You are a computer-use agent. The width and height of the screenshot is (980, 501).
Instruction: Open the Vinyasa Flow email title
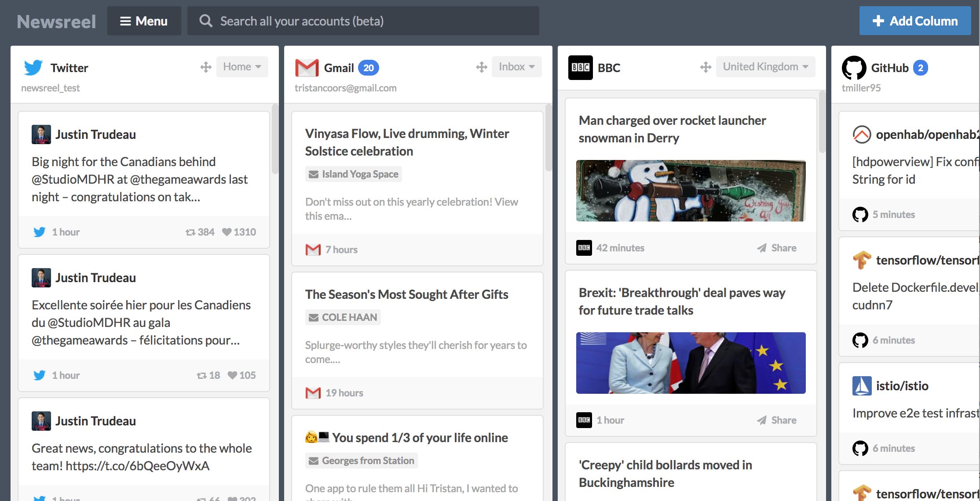click(407, 142)
